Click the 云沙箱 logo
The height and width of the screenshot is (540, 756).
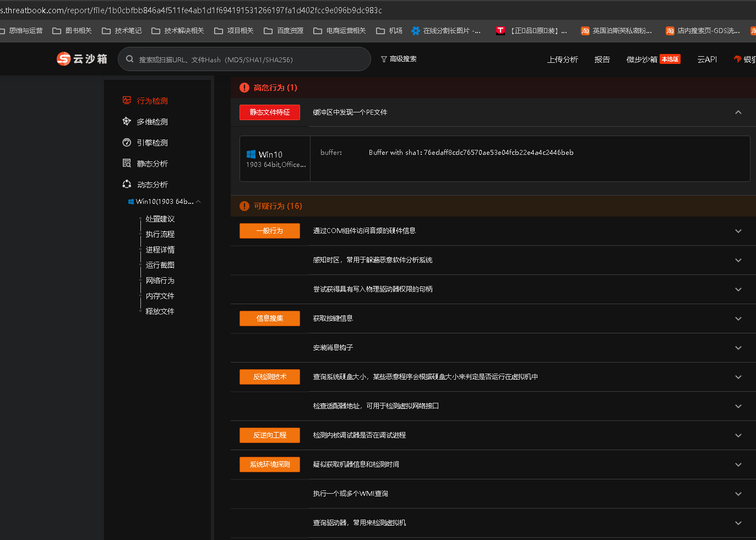[x=82, y=59]
